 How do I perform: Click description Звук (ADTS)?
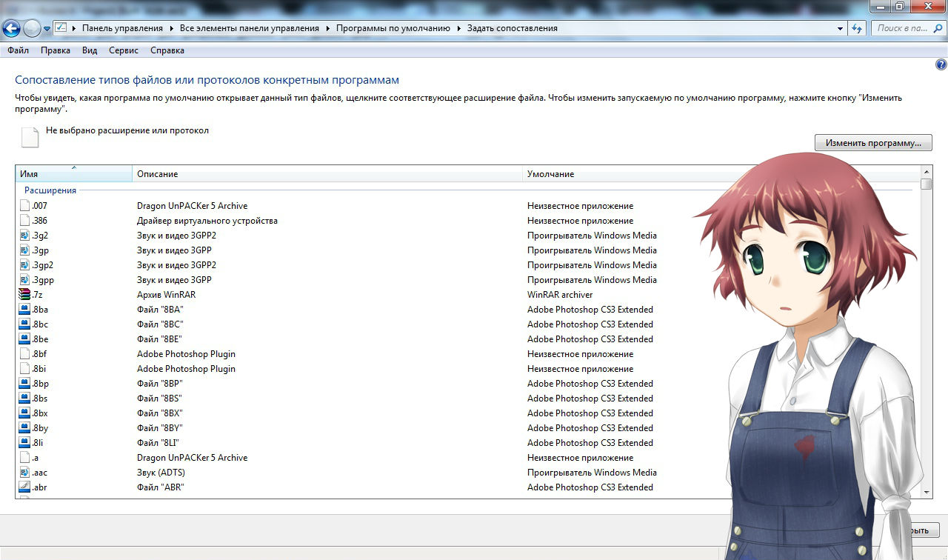click(x=161, y=473)
